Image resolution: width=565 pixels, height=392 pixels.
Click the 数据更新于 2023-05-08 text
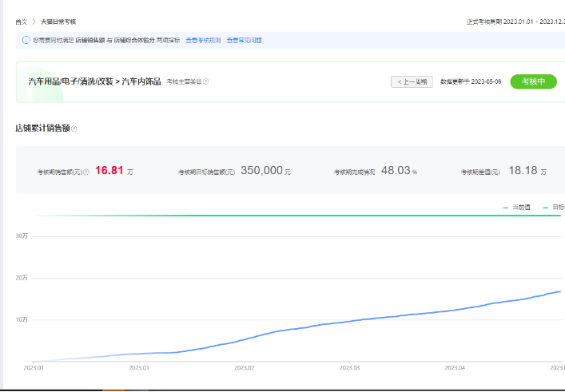[x=471, y=81]
